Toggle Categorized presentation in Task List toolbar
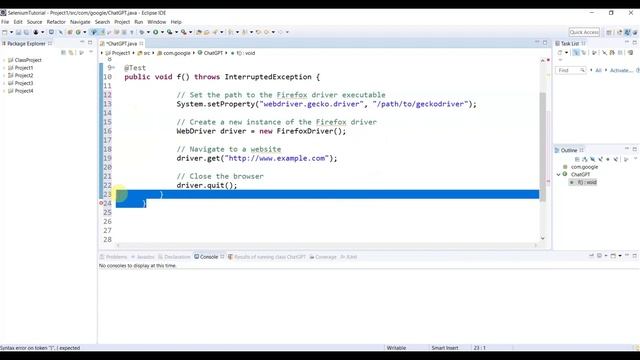The height and width of the screenshot is (360, 640). point(576,53)
